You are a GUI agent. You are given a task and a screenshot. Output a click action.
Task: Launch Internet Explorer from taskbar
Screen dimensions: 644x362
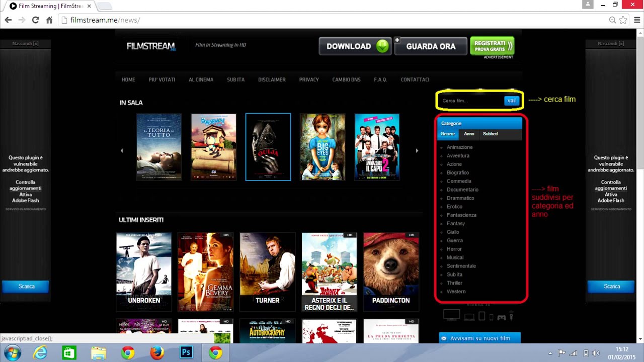[x=40, y=353]
